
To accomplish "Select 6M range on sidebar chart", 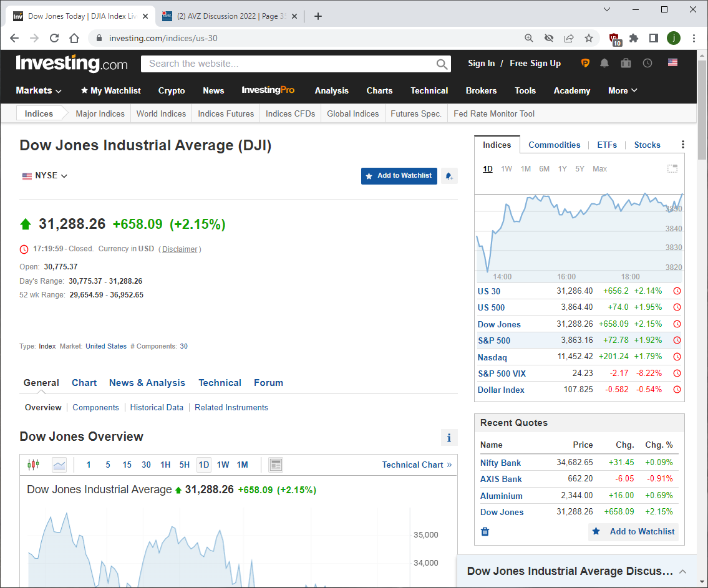I will (x=544, y=169).
